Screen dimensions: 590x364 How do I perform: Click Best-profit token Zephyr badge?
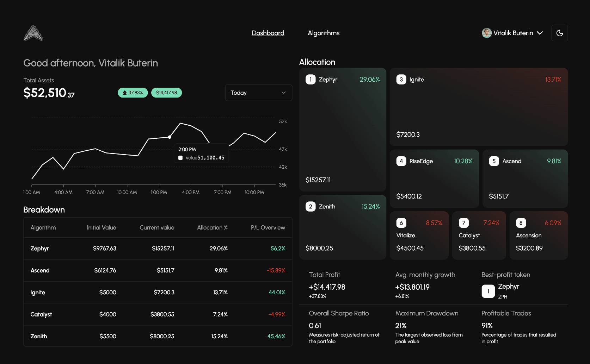(x=488, y=291)
